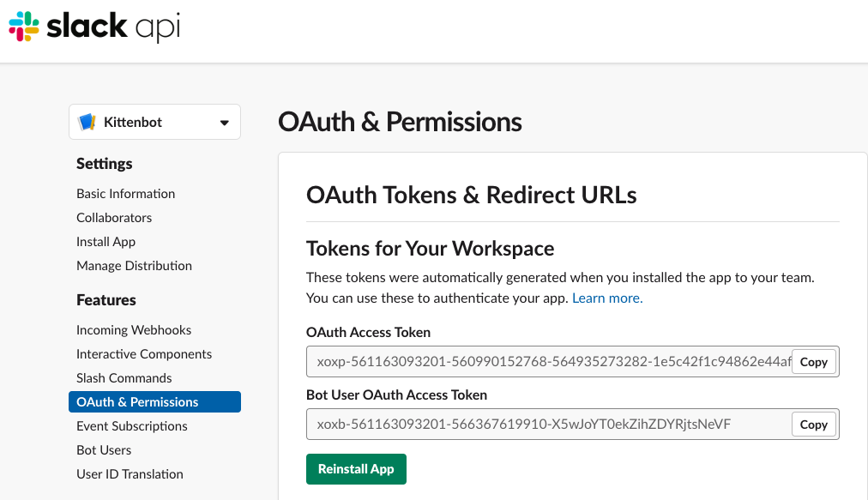Open the Slash Commands page
The width and height of the screenshot is (868, 500).
pos(124,378)
